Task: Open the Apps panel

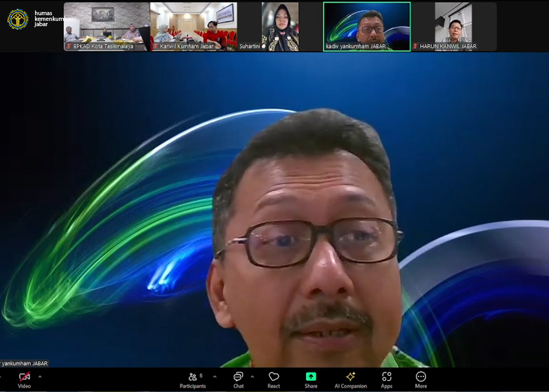Action: point(386,378)
